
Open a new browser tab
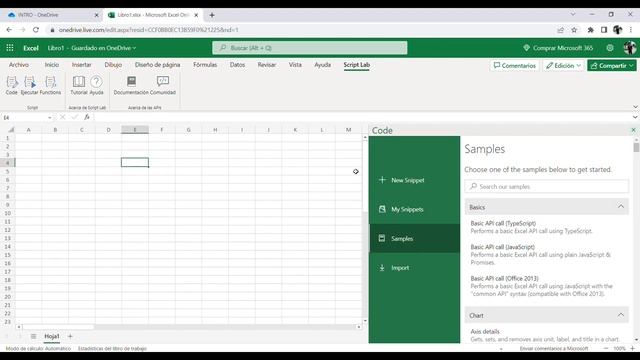point(212,15)
